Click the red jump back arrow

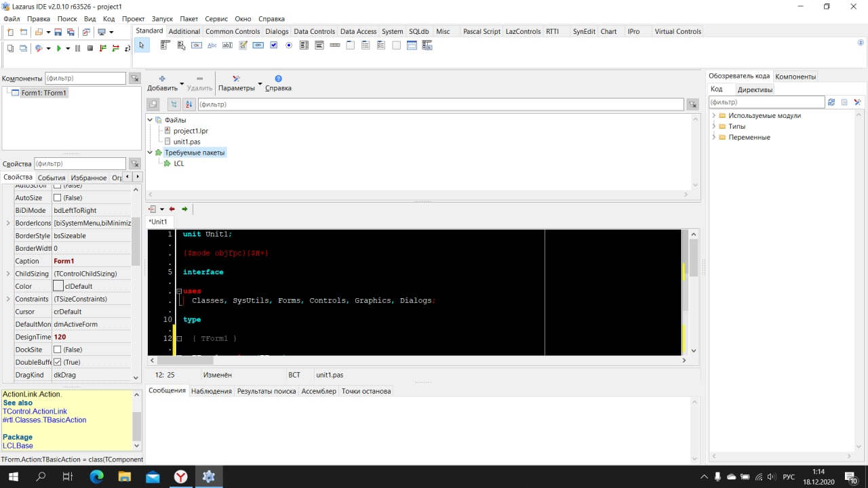click(172, 209)
